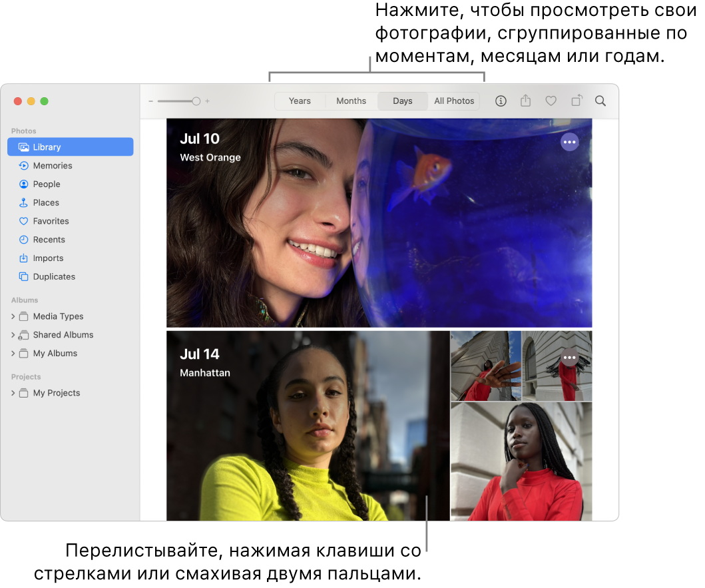Click the Favorites label in sidebar
This screenshot has width=705, height=588.
(x=51, y=221)
